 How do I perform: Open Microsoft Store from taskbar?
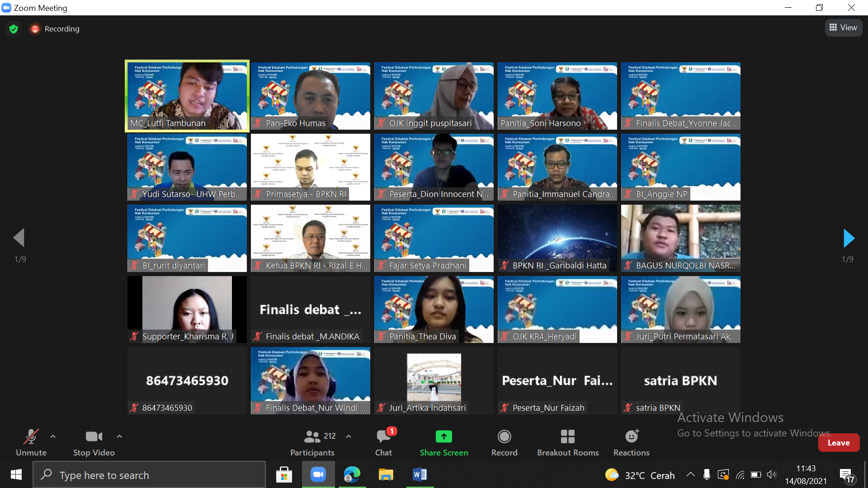click(x=284, y=475)
